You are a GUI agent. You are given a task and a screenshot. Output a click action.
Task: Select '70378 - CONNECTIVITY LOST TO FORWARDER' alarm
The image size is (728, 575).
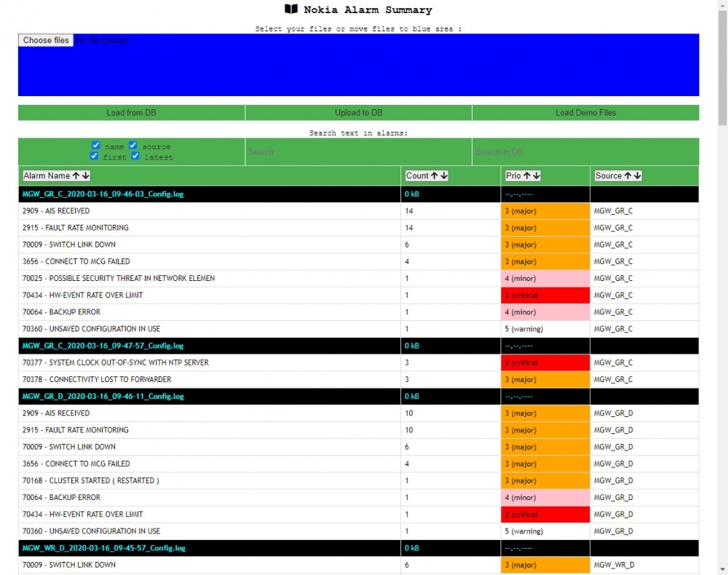coord(97,380)
